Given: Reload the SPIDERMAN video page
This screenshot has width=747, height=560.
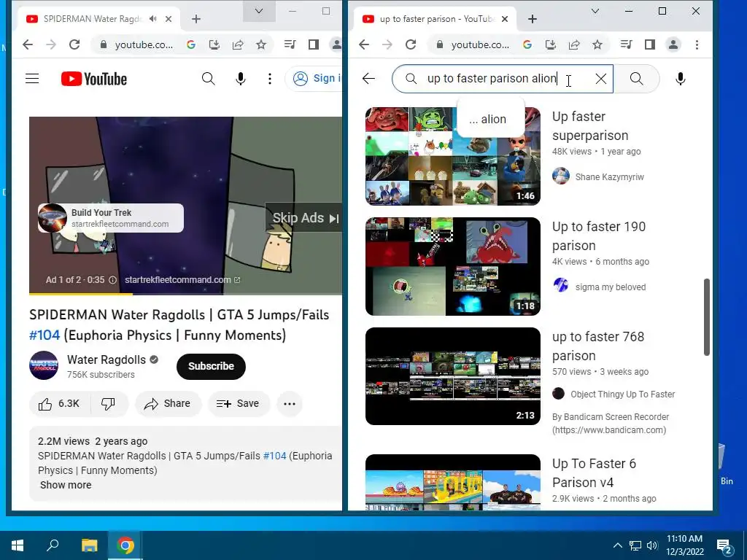Looking at the screenshot, I should coord(74,44).
